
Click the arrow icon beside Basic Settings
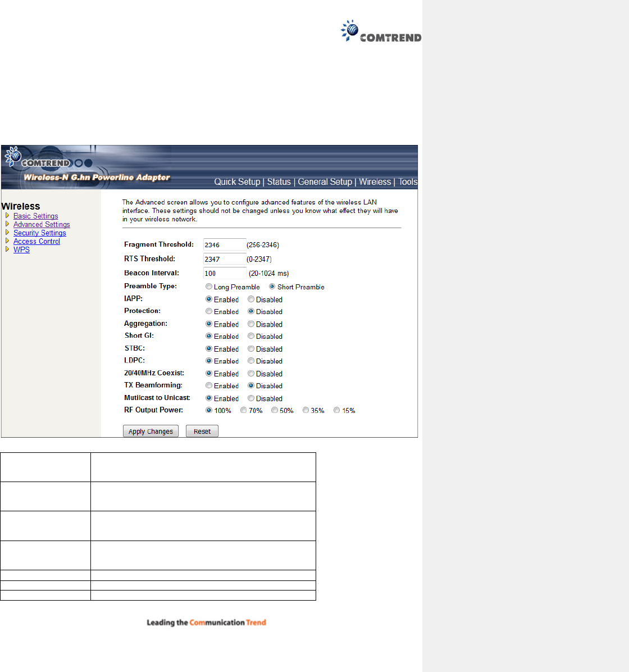click(x=7, y=216)
